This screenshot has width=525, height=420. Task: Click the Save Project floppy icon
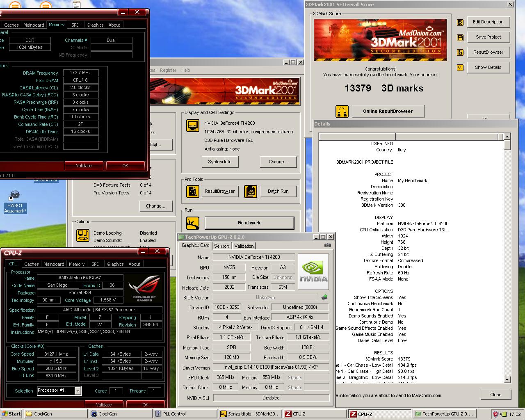coord(460,38)
